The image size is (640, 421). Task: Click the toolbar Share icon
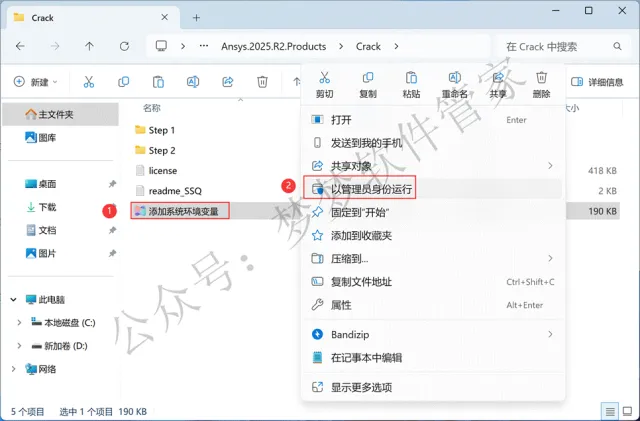pos(227,82)
